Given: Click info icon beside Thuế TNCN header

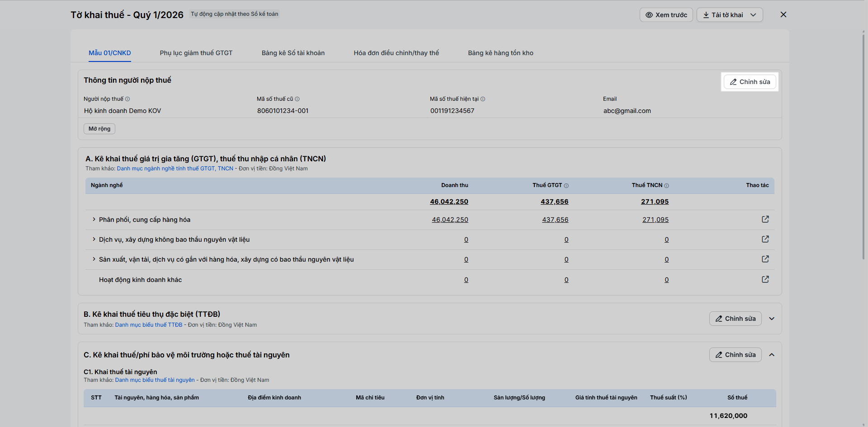Looking at the screenshot, I should (666, 185).
